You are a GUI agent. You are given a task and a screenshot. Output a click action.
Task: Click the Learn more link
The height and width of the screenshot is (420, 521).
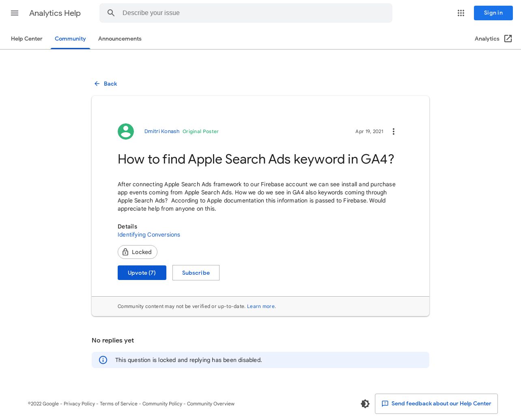pyautogui.click(x=261, y=306)
